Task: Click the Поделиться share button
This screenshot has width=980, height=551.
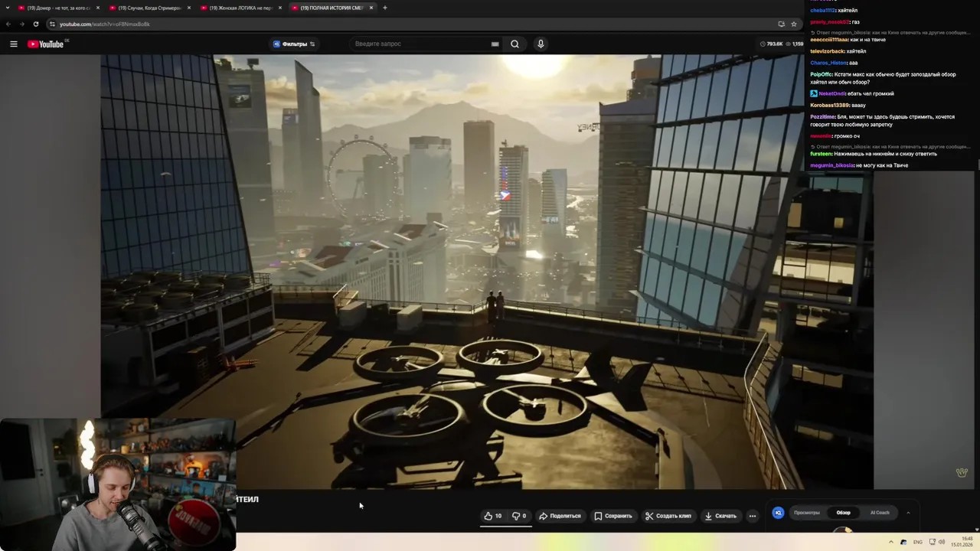Action: point(560,516)
